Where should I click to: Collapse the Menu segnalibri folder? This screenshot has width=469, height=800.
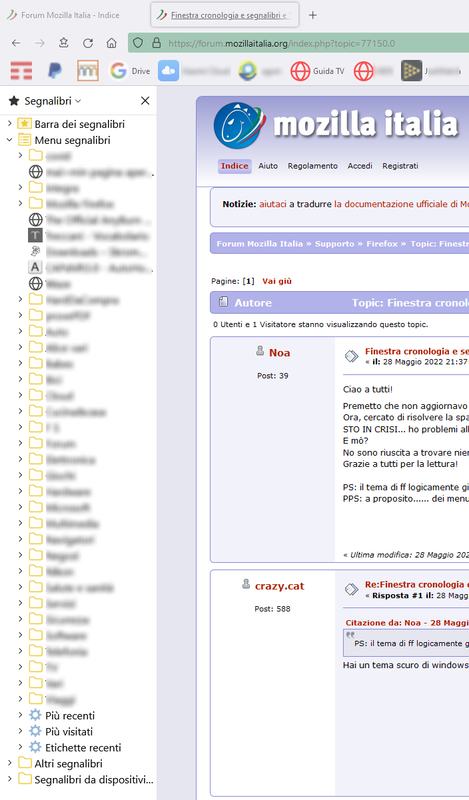coord(10,139)
